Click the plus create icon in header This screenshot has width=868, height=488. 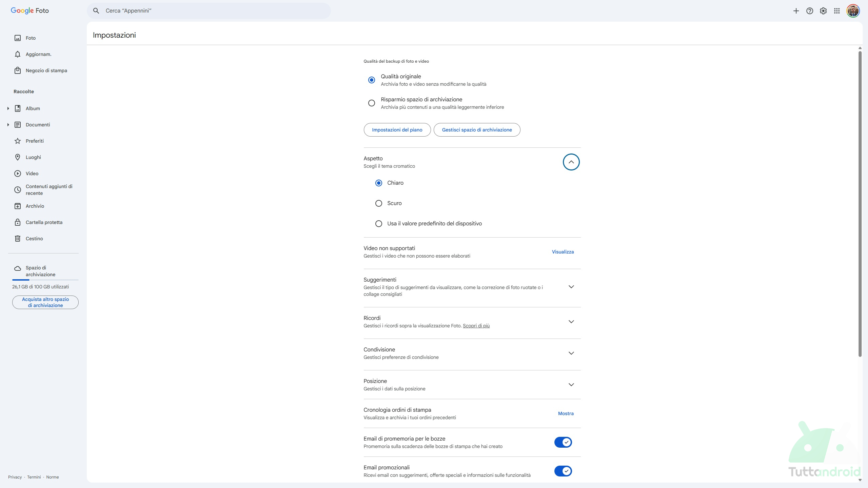pyautogui.click(x=796, y=11)
